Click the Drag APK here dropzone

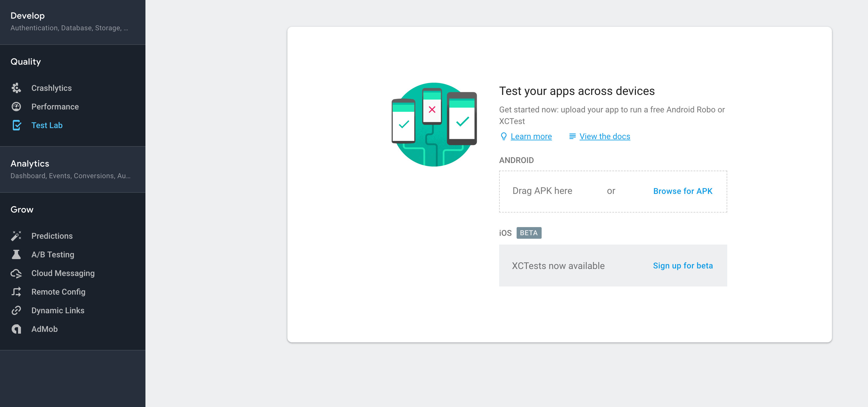point(542,191)
